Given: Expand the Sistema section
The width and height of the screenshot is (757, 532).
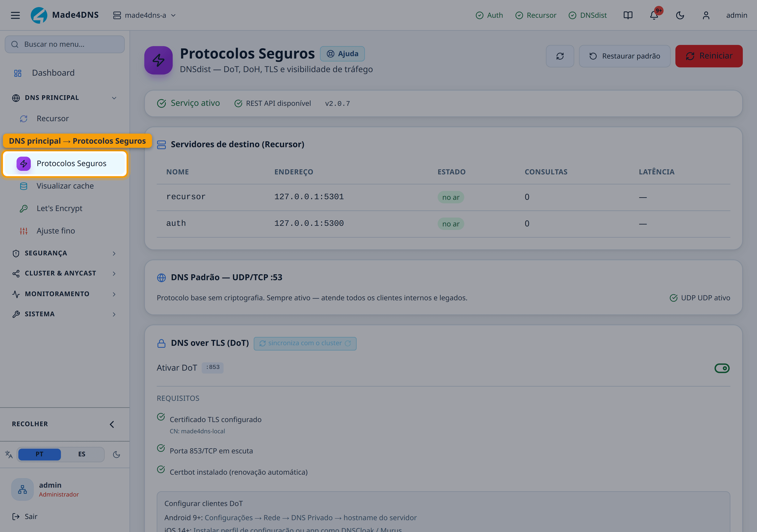Looking at the screenshot, I should (x=65, y=314).
